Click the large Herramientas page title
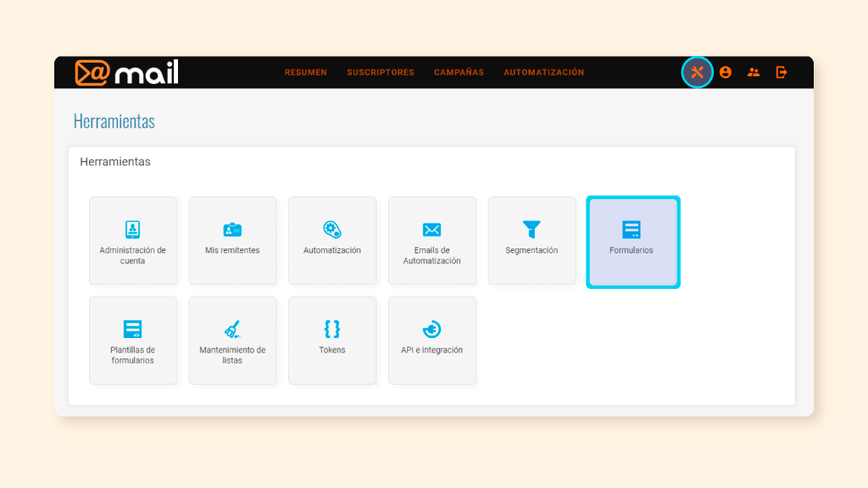868x488 pixels. (114, 121)
